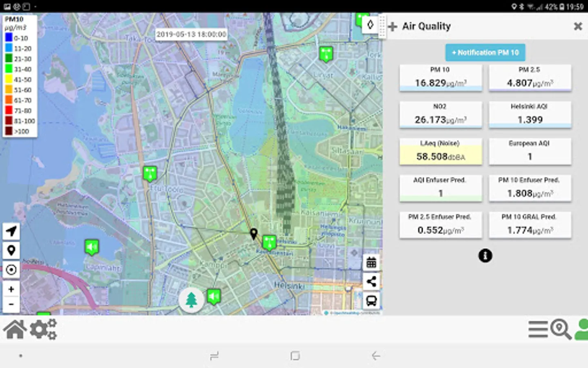Screen dimensions: 588x368
Task: Tap the circular target recenter button
Action: point(11,270)
